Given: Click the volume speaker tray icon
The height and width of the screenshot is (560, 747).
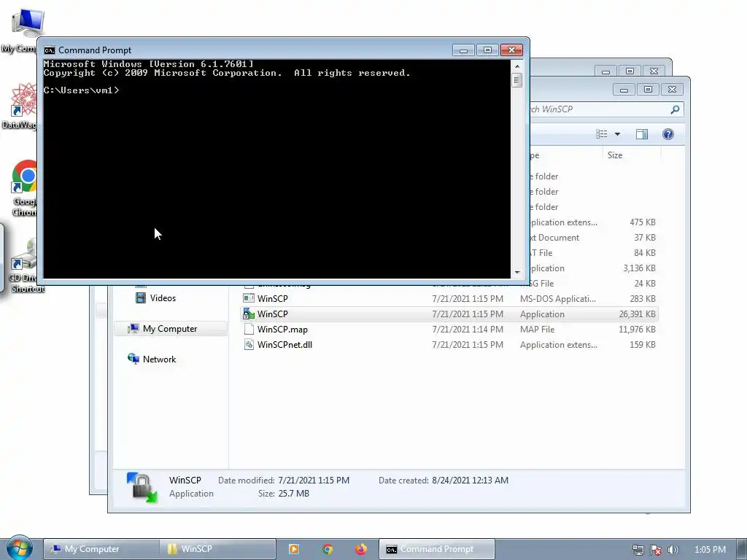Looking at the screenshot, I should (673, 550).
